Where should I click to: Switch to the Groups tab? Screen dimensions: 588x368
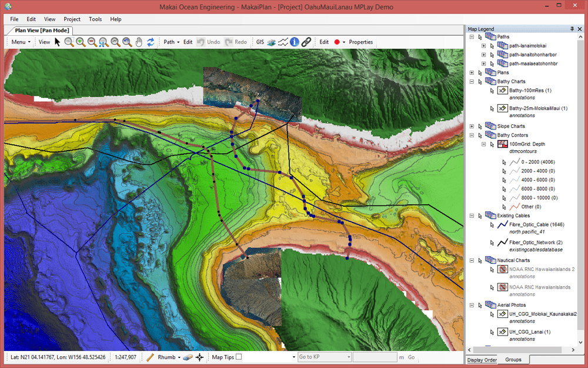514,360
